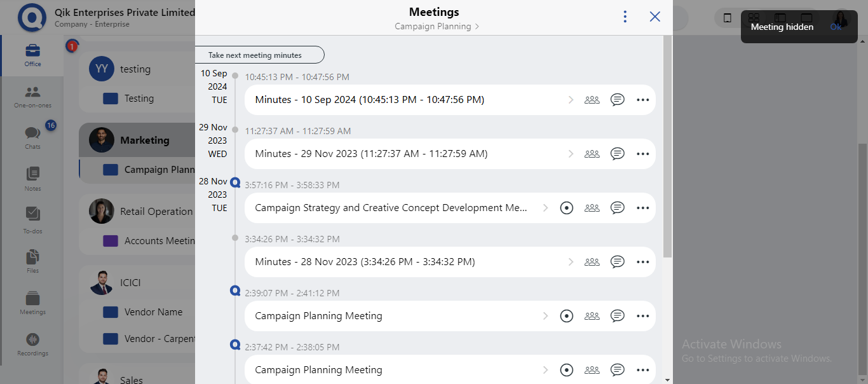Open the Notes section
This screenshot has height=384, width=868.
[x=32, y=178]
